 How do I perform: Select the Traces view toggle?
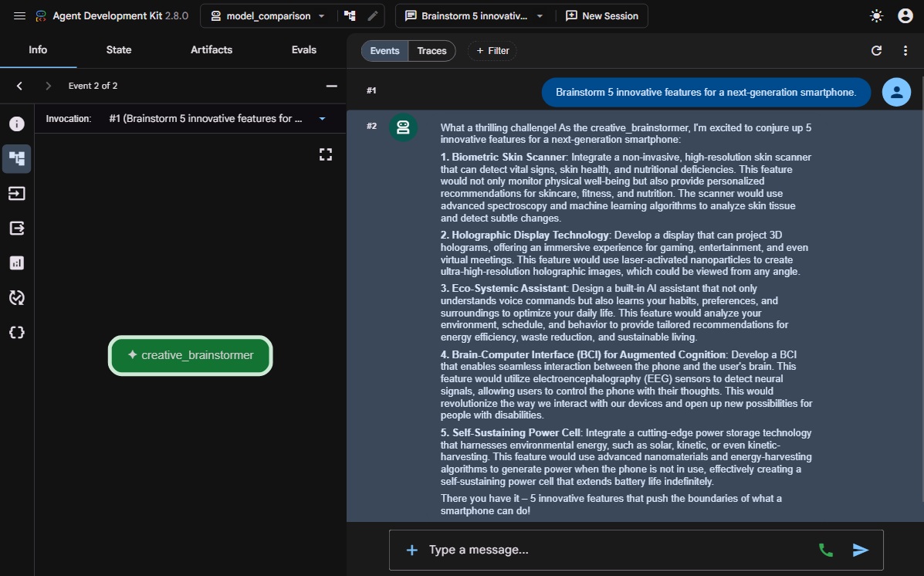coord(432,51)
